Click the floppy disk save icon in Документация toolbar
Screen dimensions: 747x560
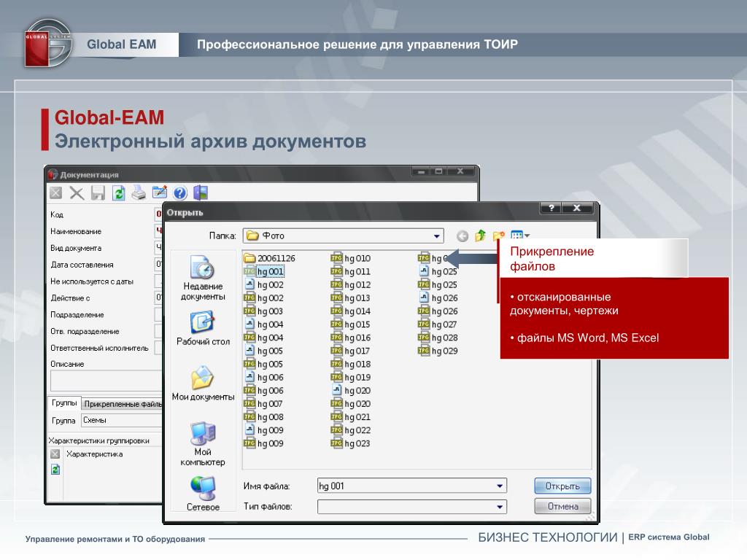[x=98, y=192]
